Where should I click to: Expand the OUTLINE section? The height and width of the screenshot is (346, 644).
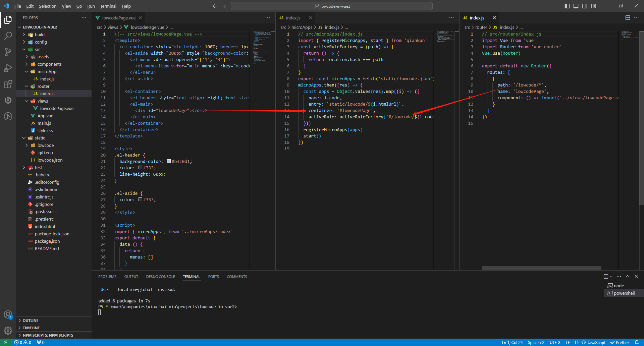[x=31, y=321]
